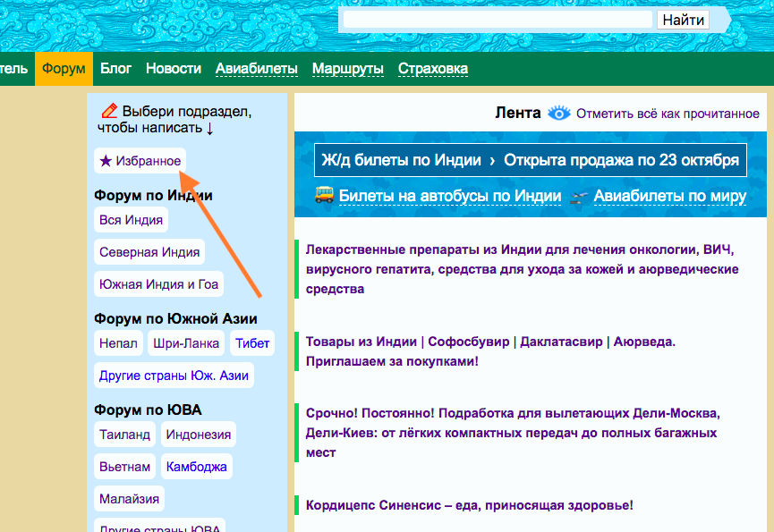Open Билеты на автобусы по Индии link
The image size is (774, 532).
click(x=450, y=197)
